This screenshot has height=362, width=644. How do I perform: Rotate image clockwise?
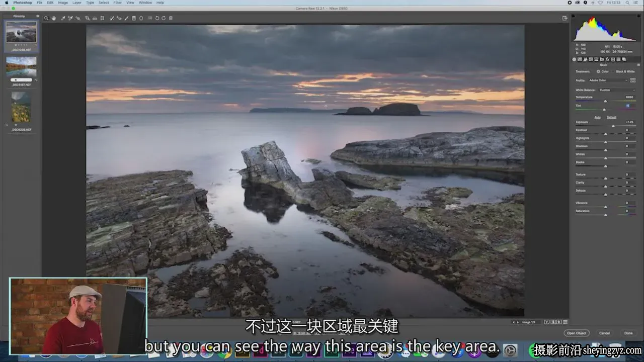164,18
